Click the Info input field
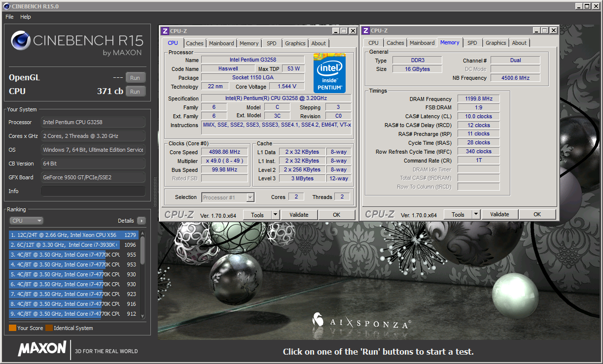This screenshot has height=364, width=603. (x=93, y=191)
